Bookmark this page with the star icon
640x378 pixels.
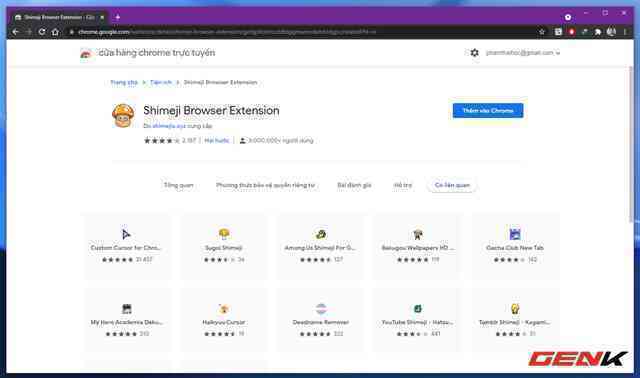(x=542, y=31)
